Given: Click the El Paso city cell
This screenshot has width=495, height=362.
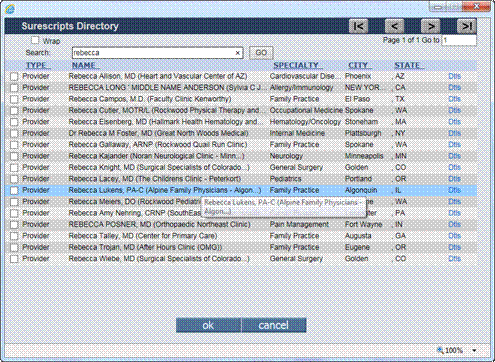Looking at the screenshot, I should click(357, 99).
